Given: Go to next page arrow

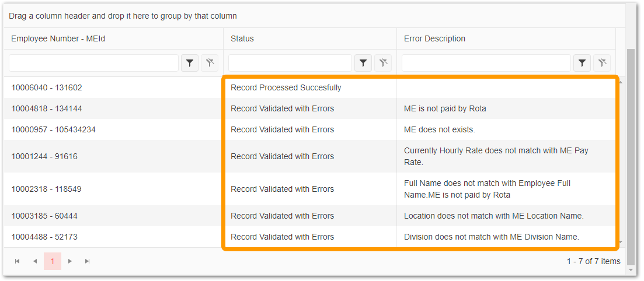Looking at the screenshot, I should click(70, 261).
